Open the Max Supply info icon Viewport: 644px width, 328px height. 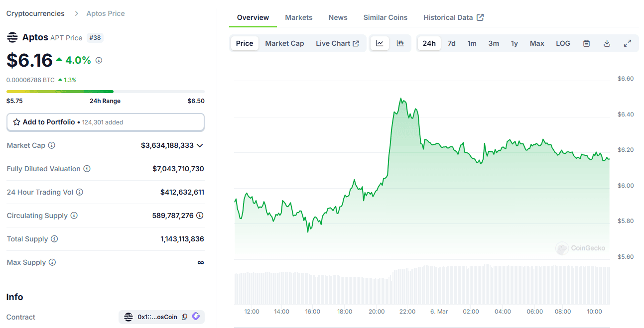tap(52, 262)
